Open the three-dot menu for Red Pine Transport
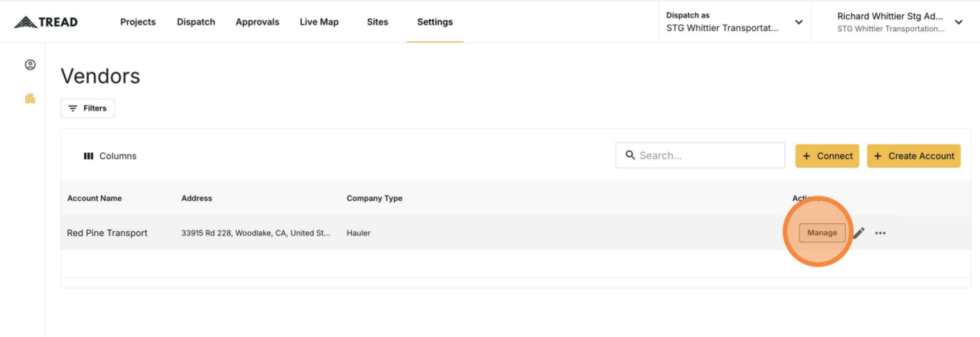This screenshot has width=980, height=337. pyautogui.click(x=880, y=233)
